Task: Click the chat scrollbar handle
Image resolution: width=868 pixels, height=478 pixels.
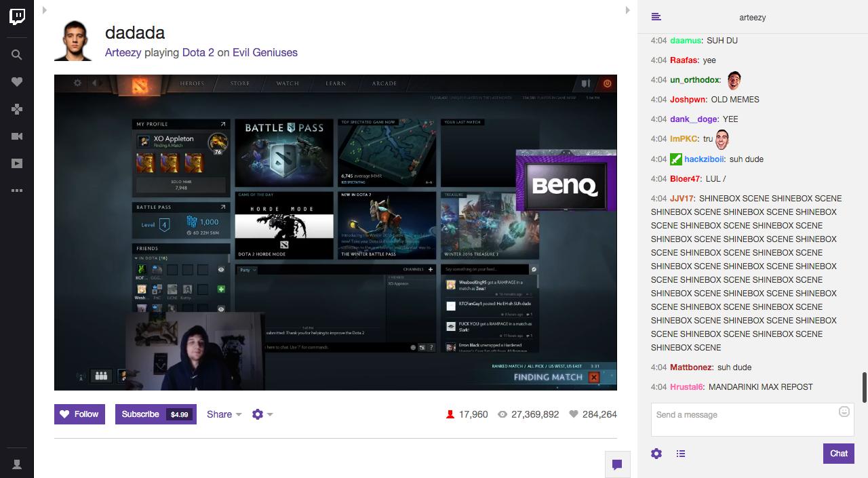Action: pyautogui.click(x=864, y=387)
